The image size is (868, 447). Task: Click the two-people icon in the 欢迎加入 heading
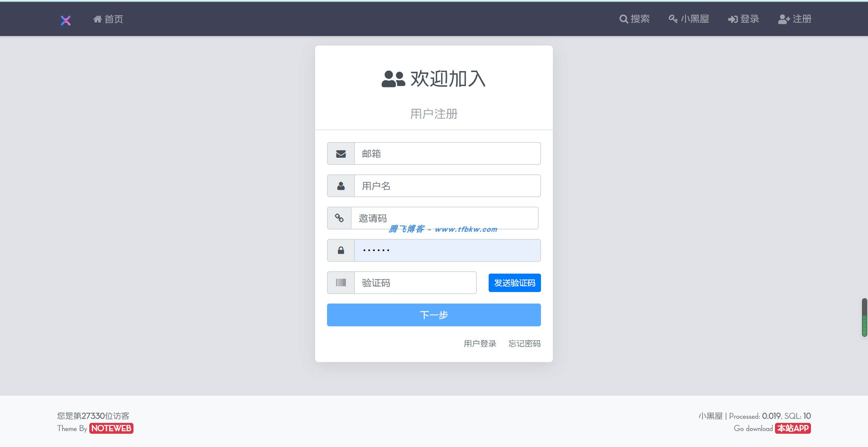[x=393, y=79]
